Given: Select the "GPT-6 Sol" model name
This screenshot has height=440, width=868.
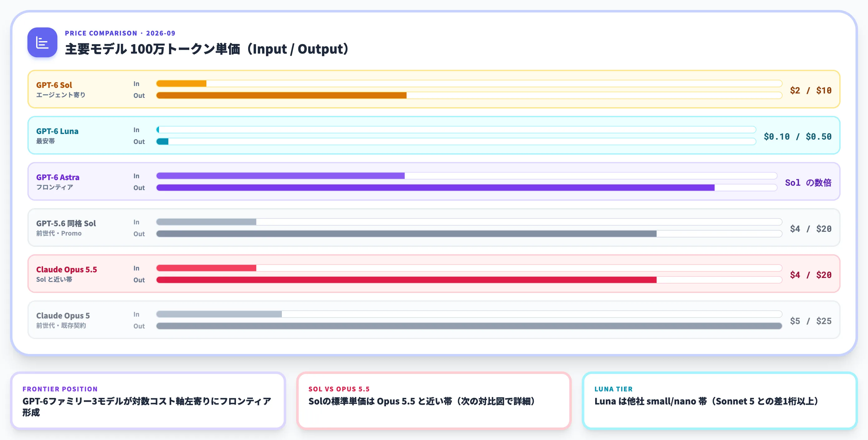Looking at the screenshot, I should pos(54,85).
